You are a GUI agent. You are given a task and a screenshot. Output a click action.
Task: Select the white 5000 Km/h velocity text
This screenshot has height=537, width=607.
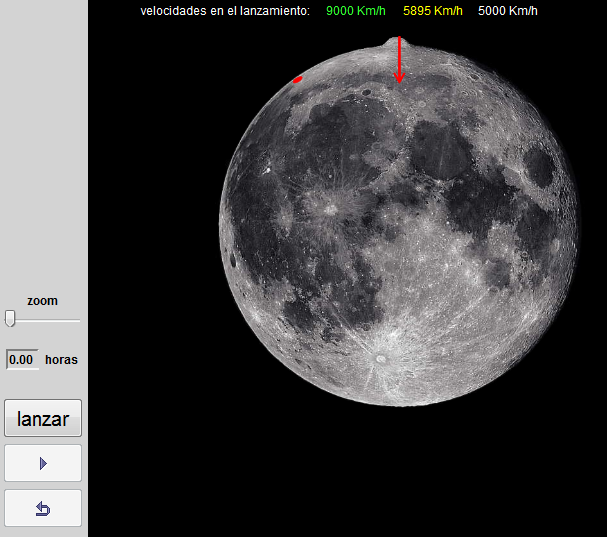508,11
